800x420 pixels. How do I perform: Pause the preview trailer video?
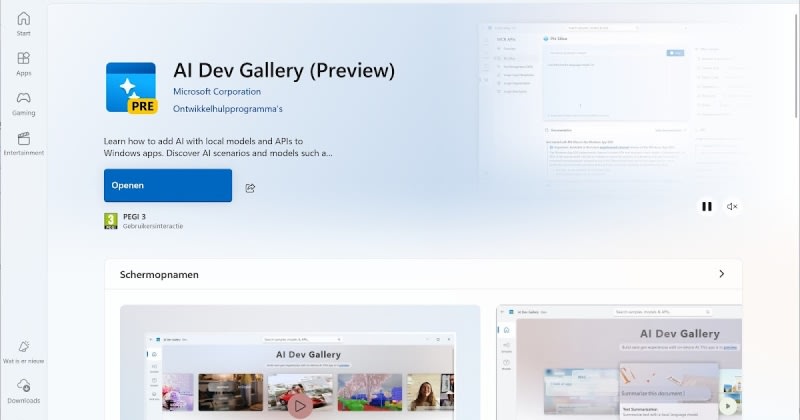pyautogui.click(x=707, y=206)
